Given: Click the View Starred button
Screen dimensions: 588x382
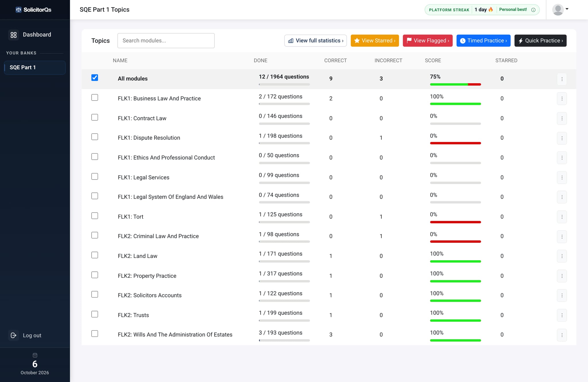Looking at the screenshot, I should pyautogui.click(x=375, y=41).
